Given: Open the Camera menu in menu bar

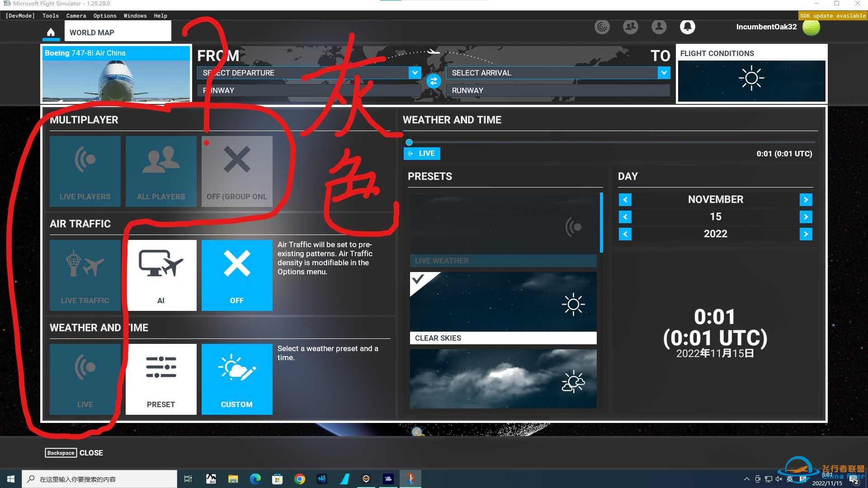Looking at the screenshot, I should (x=75, y=15).
